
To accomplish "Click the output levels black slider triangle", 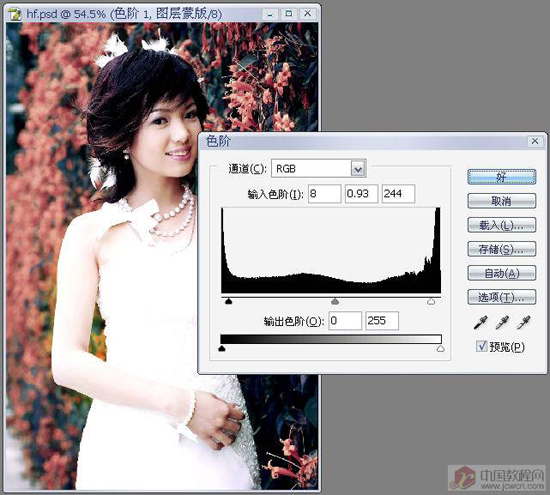I will click(222, 348).
